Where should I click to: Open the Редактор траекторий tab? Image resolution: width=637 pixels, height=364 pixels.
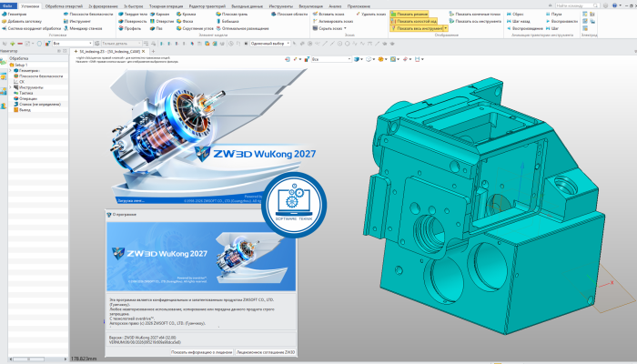[x=207, y=6]
